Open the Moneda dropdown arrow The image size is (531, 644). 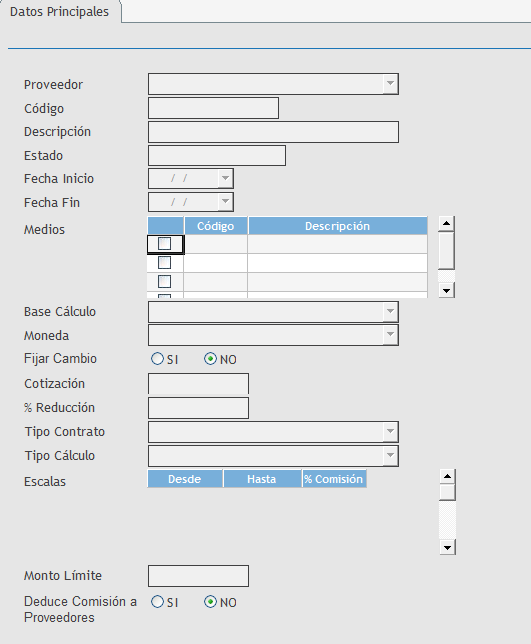390,335
